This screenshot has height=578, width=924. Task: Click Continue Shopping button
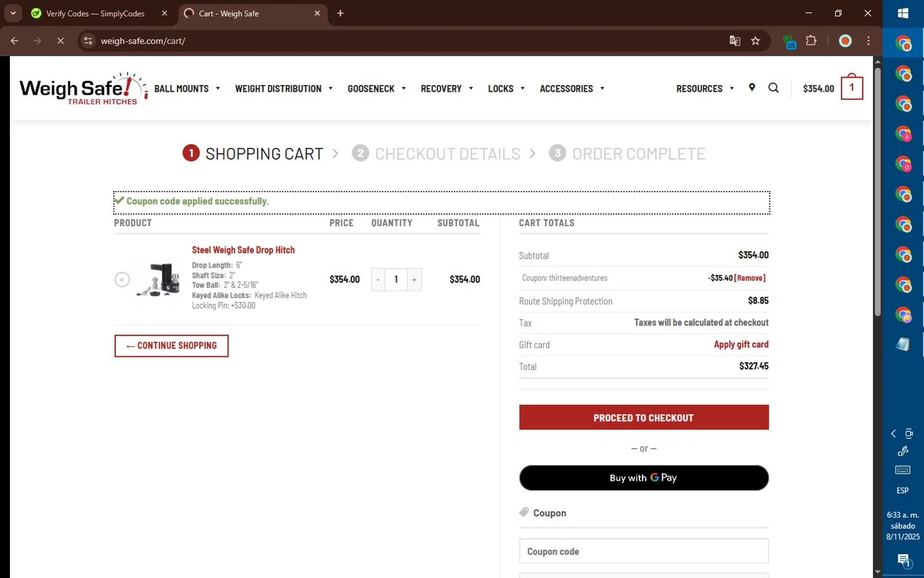(x=171, y=346)
